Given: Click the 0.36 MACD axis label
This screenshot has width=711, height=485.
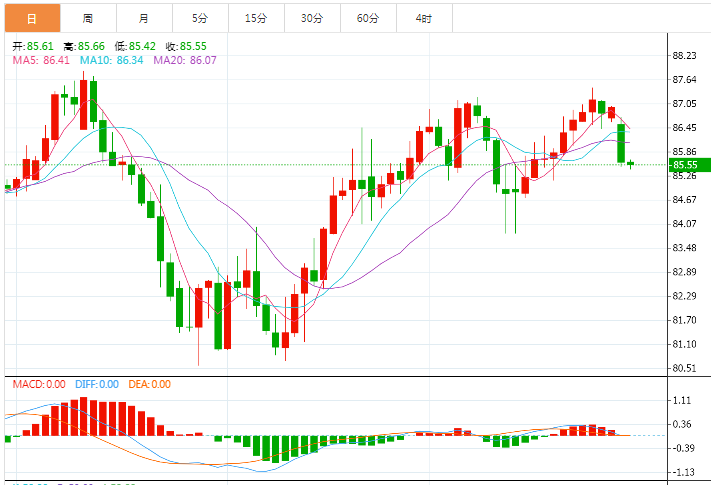Looking at the screenshot, I should [682, 425].
